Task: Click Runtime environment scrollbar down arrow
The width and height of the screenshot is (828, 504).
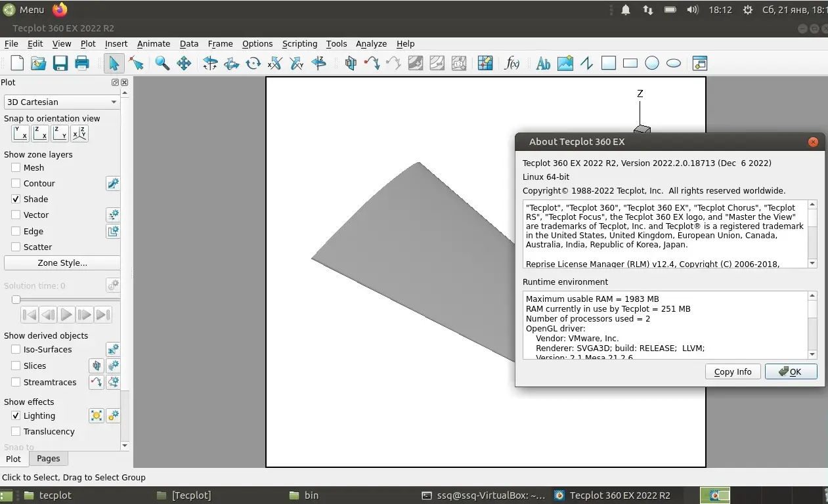Action: tap(812, 354)
